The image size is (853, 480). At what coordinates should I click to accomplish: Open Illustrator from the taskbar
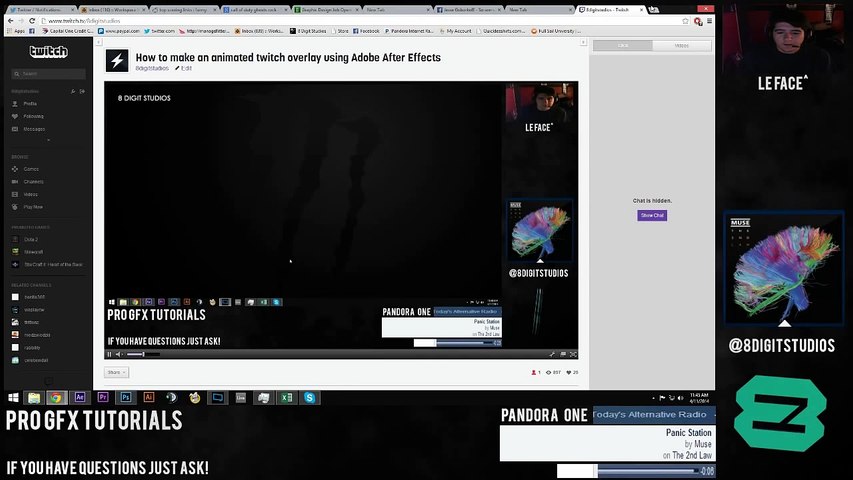click(x=149, y=398)
